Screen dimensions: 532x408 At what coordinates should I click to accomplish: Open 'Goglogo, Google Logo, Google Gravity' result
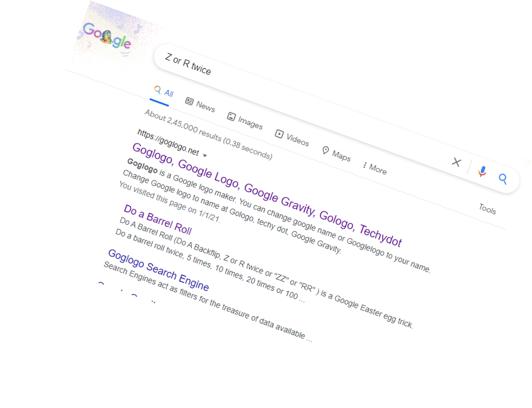point(267,194)
